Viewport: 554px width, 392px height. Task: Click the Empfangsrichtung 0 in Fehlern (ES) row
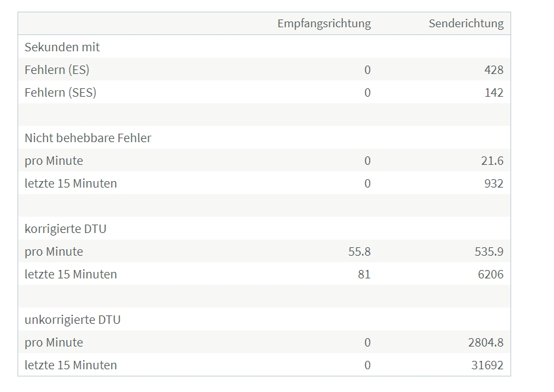point(368,70)
